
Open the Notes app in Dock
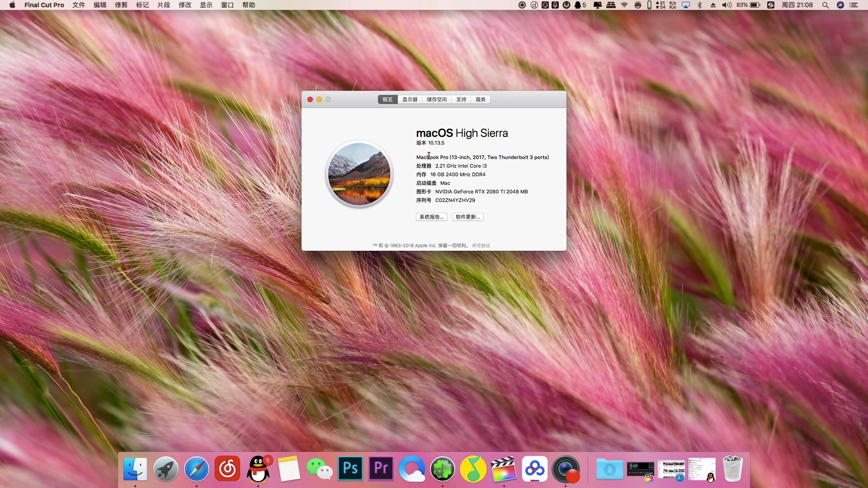tap(289, 469)
